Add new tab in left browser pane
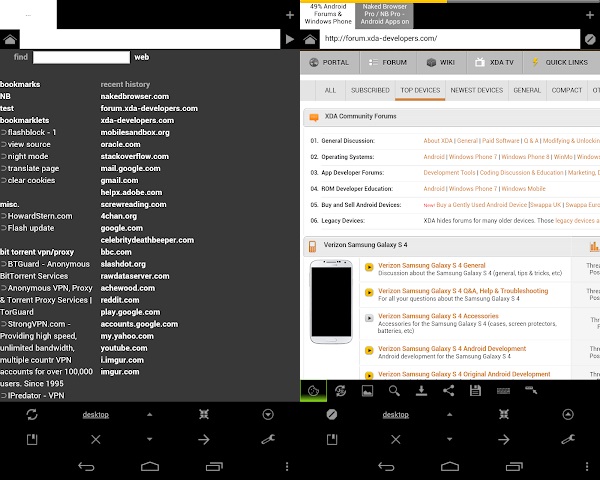 (290, 15)
